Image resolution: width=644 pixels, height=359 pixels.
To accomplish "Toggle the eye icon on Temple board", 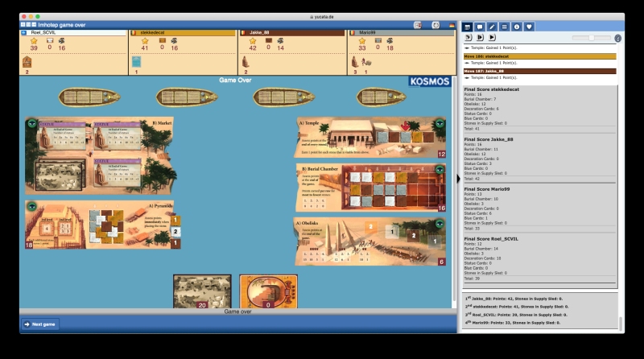I will tap(440, 123).
